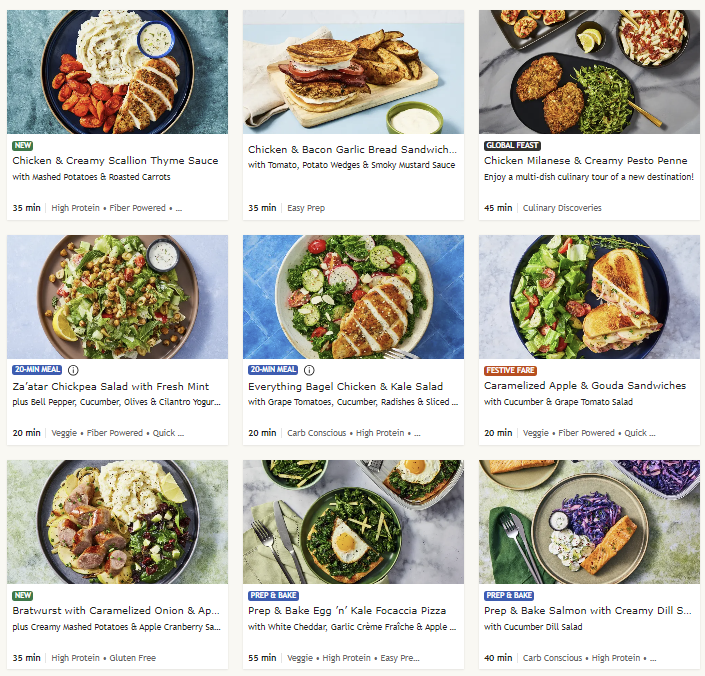View the Bratwurst with Caramelized Onion image
Viewport: 705px width, 676px height.
(117, 522)
